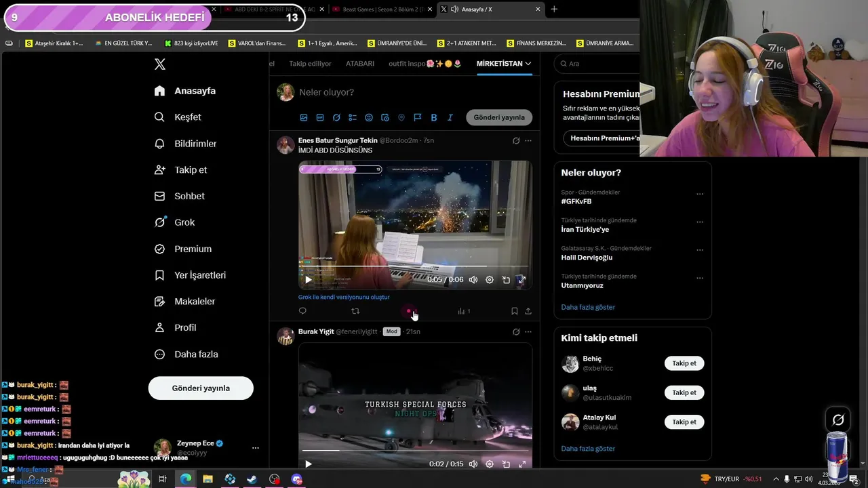Open Burak Yigit profile name

coord(316,331)
